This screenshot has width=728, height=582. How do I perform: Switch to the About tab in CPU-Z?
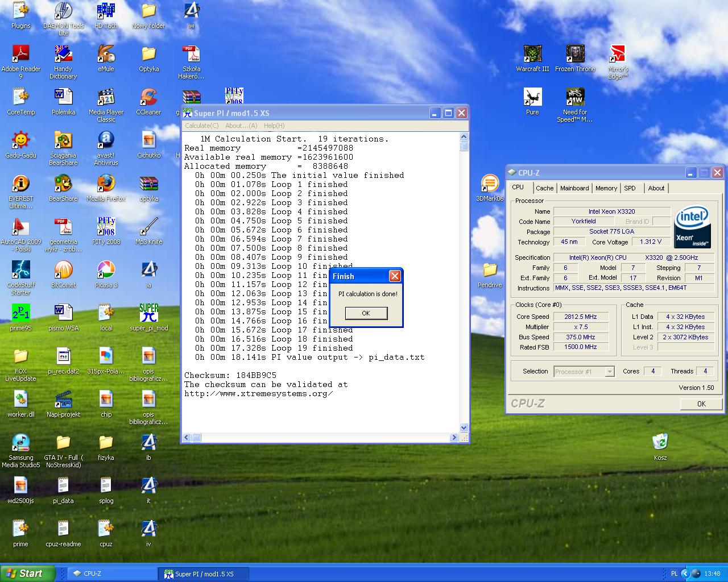656,188
